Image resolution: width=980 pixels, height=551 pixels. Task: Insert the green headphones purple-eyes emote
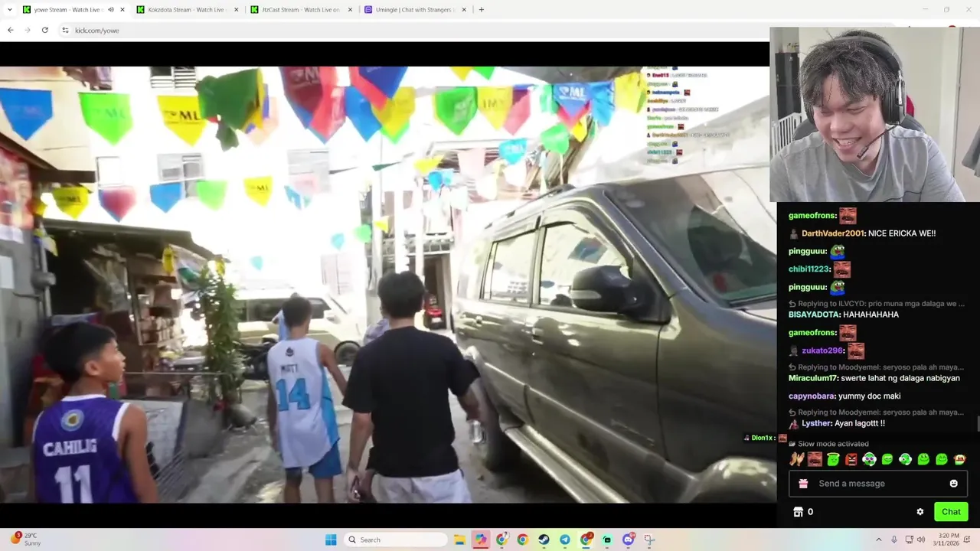(x=869, y=459)
